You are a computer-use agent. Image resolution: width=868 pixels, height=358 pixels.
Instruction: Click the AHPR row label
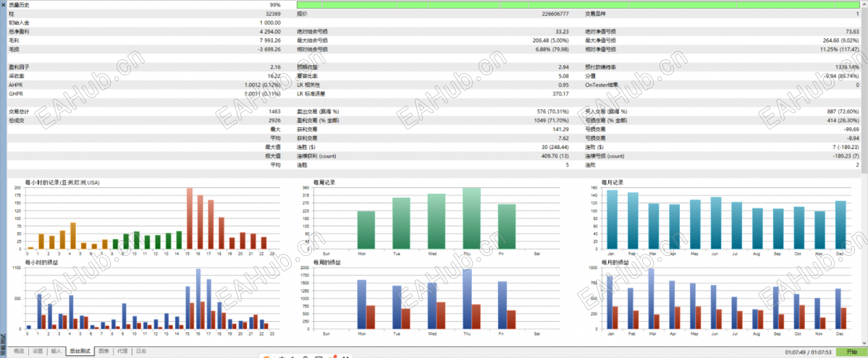pos(15,85)
